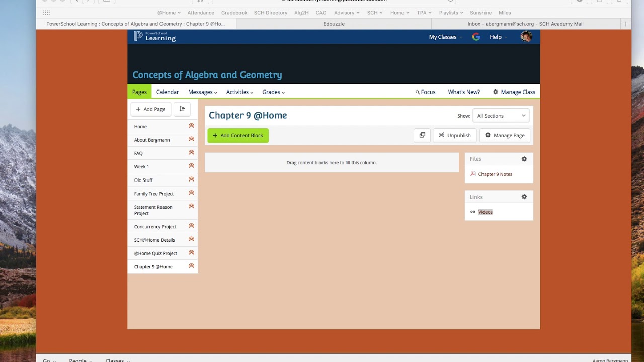Open the About Bergmann page
Image resolution: width=644 pixels, height=362 pixels.
tap(152, 140)
